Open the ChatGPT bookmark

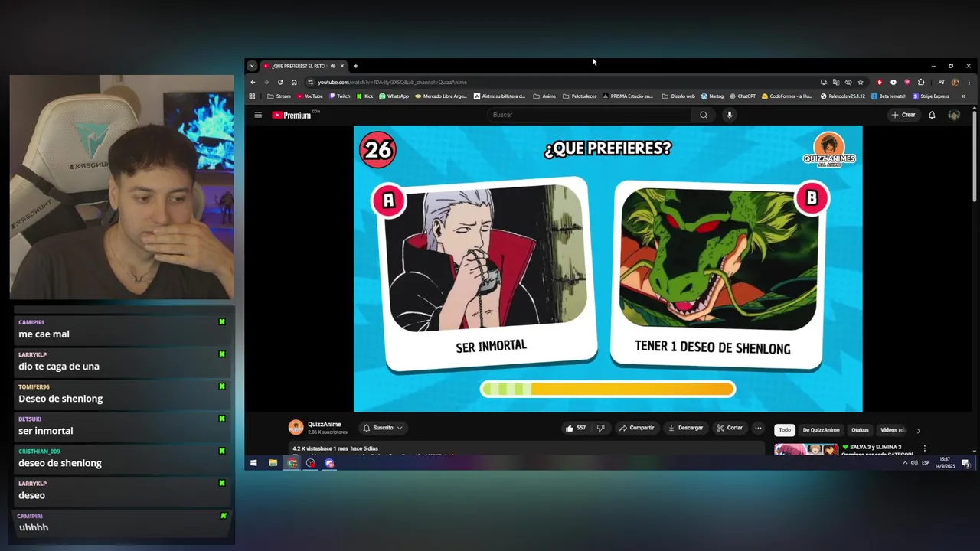[743, 96]
